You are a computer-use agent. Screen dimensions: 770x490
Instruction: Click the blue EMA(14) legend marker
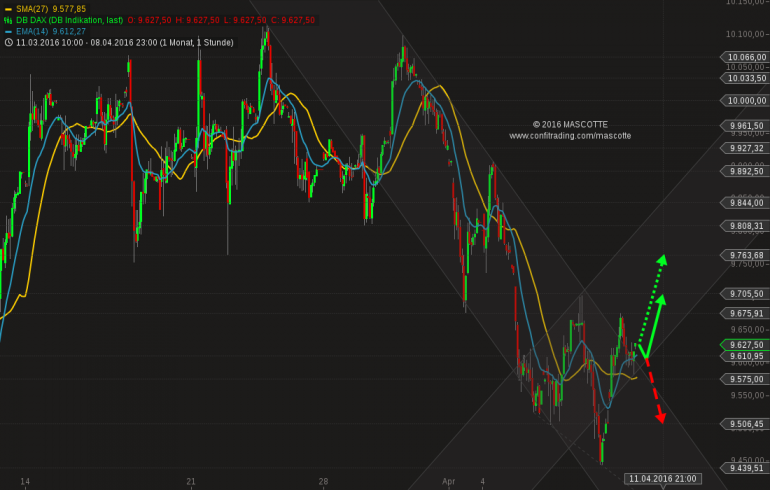[8, 31]
